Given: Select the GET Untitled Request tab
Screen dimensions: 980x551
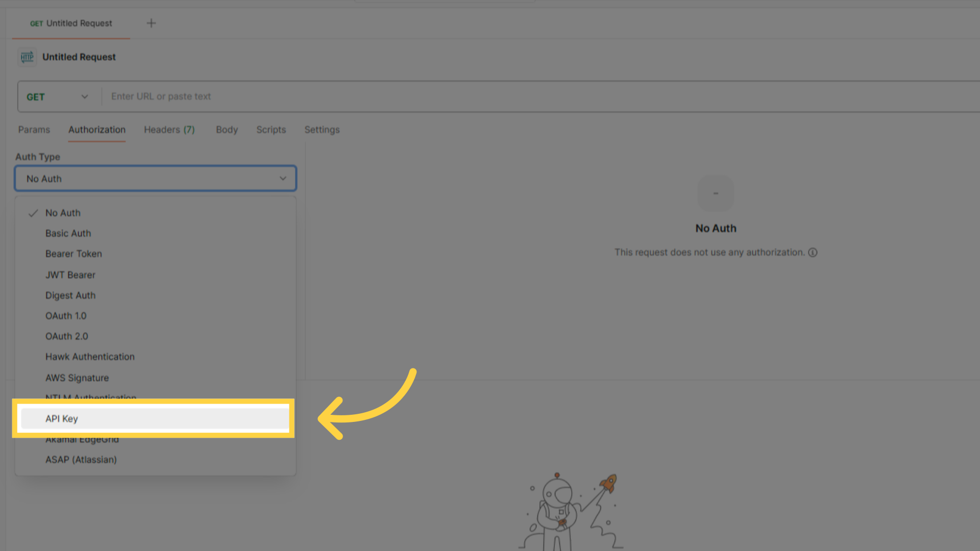Looking at the screenshot, I should (x=71, y=23).
